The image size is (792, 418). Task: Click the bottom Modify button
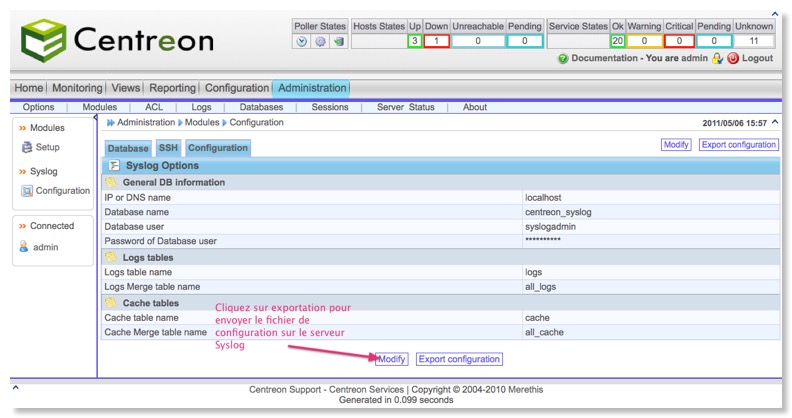point(392,359)
